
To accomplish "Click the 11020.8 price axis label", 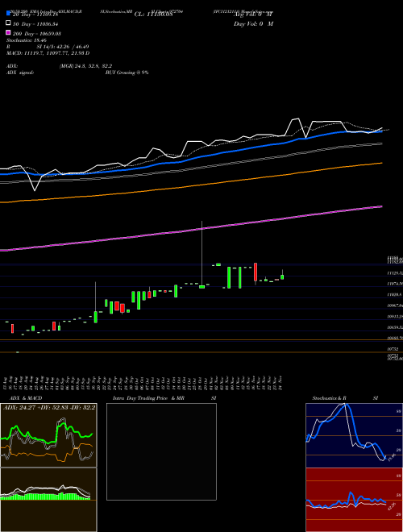I will 395,294.
